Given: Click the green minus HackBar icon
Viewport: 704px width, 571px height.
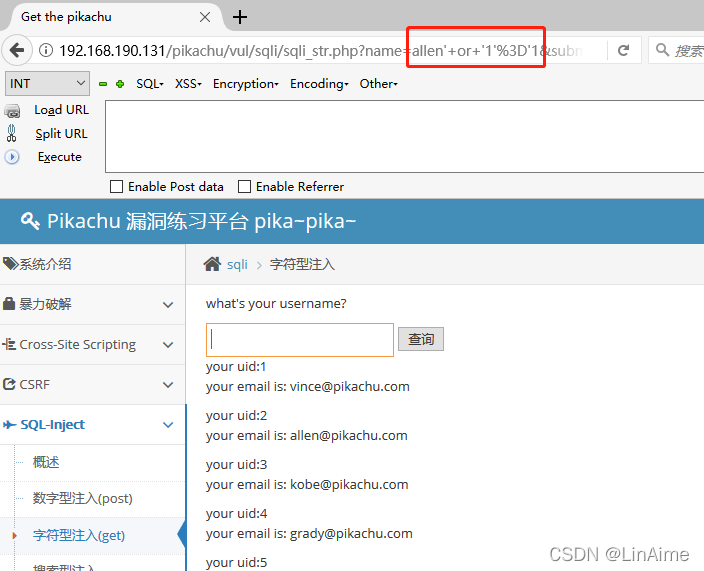Looking at the screenshot, I should click(x=103, y=84).
